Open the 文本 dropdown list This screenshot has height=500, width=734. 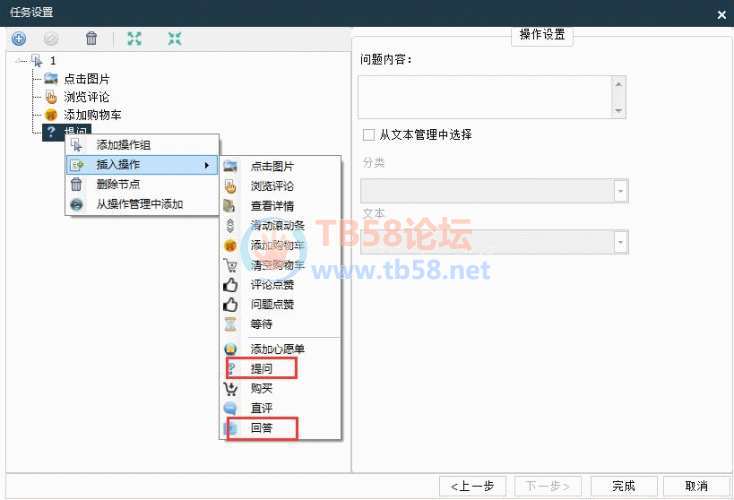click(x=620, y=242)
